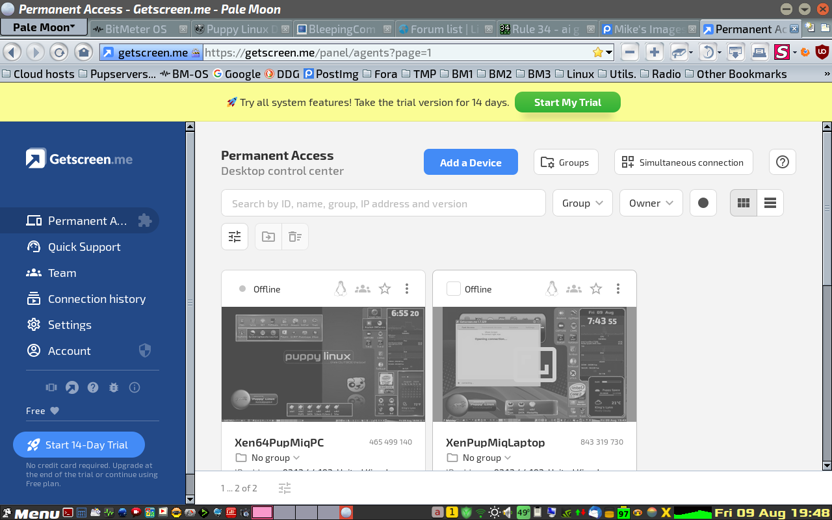Switch to grid view of devices

point(743,203)
